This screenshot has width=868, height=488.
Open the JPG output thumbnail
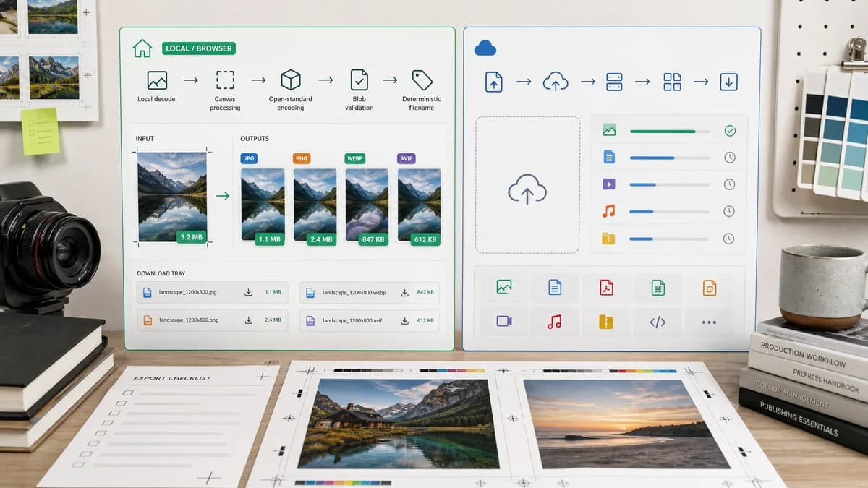pyautogui.click(x=263, y=205)
